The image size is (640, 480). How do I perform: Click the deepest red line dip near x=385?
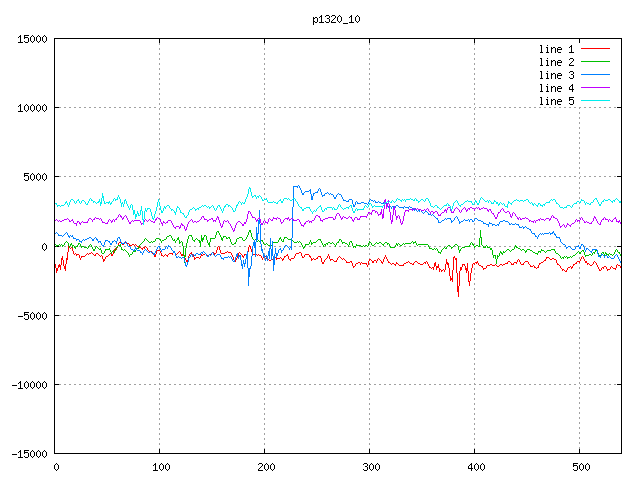click(x=459, y=296)
